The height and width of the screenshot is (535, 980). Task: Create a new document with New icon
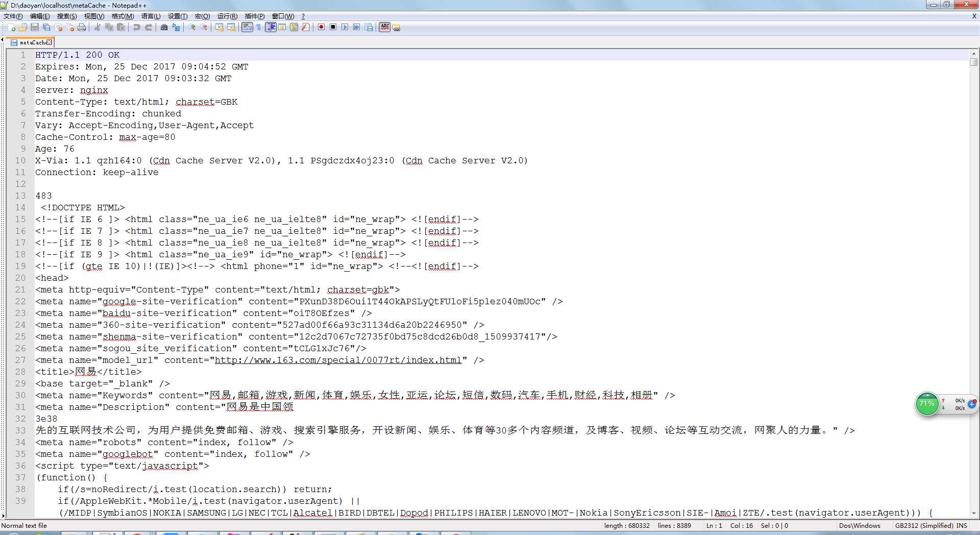(11, 28)
